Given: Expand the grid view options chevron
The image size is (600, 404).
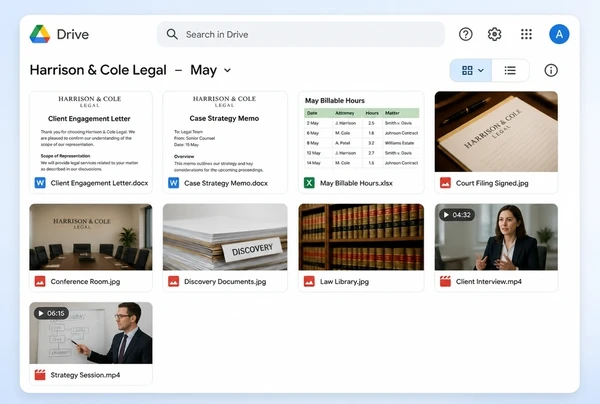Looking at the screenshot, I should tap(481, 70).
